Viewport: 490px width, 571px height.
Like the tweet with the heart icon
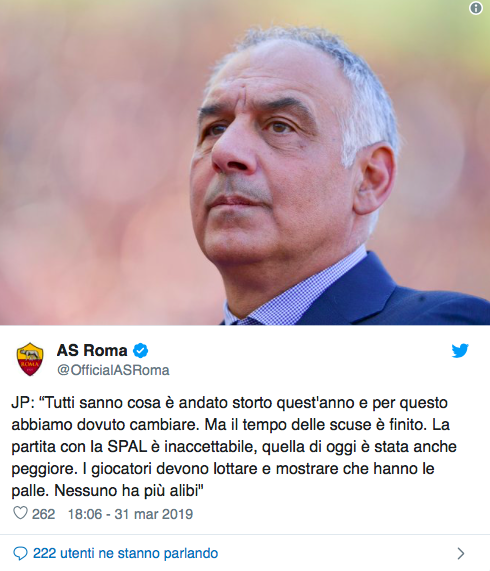pyautogui.click(x=20, y=513)
